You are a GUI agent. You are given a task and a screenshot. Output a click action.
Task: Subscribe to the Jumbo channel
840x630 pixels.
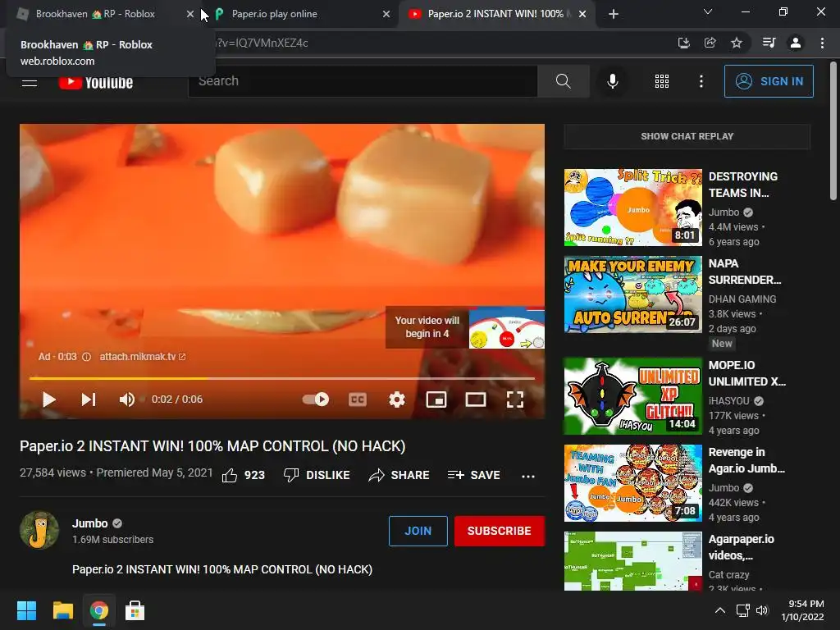500,531
